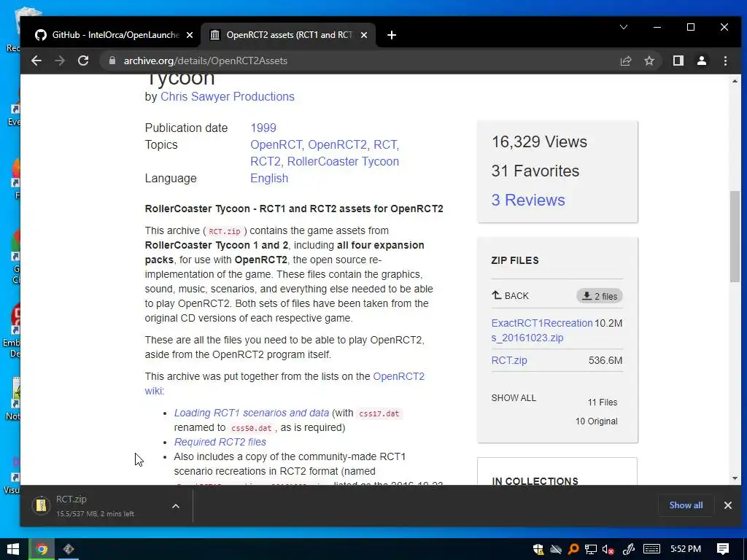Viewport: 747px width, 560px height.
Task: Bookmark this tab with star icon
Action: click(x=649, y=61)
